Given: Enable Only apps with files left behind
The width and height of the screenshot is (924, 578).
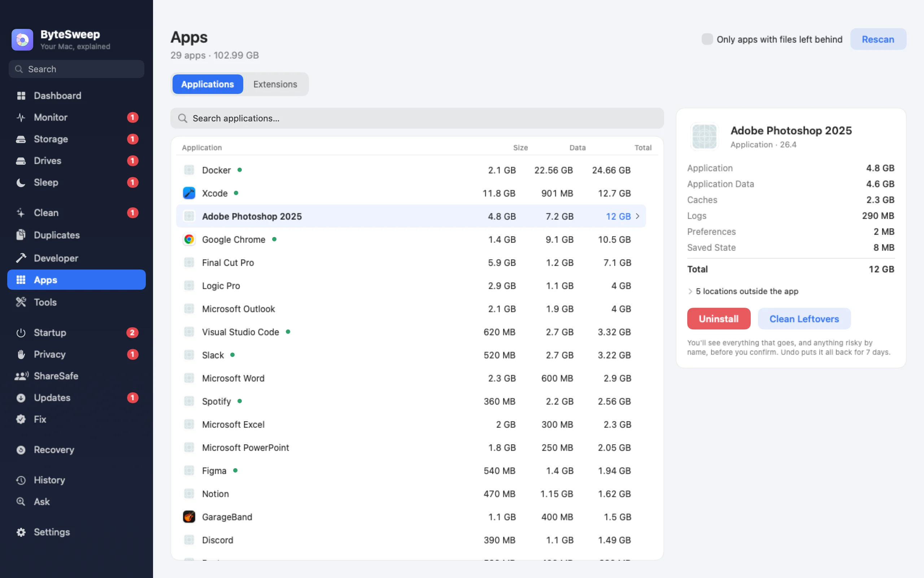Looking at the screenshot, I should [x=707, y=39].
